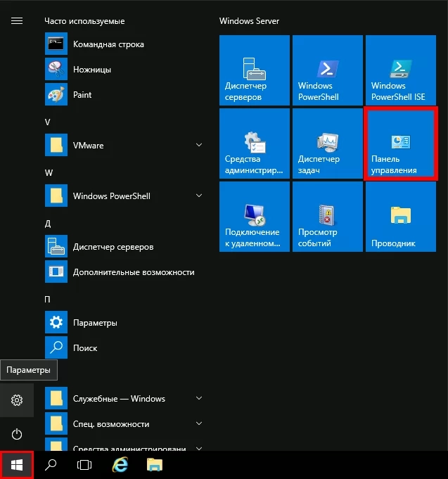Open Internet Explorer from the taskbar

click(x=120, y=465)
